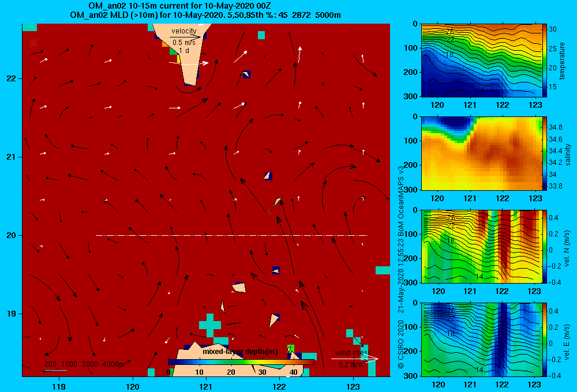The image size is (577, 392).
Task: Click the title line "OM_an02 10-15m current for 10-May-2020 00Z"
Action: point(180,6)
